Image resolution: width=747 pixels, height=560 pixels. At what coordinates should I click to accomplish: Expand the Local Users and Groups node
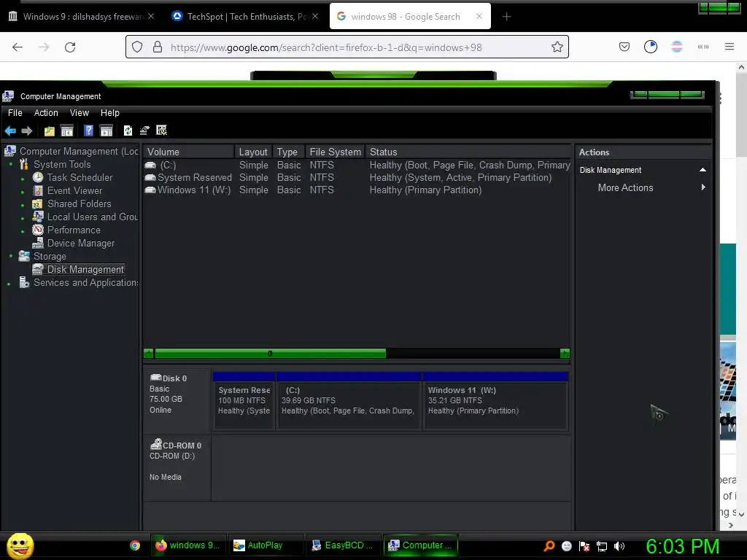[x=23, y=219]
